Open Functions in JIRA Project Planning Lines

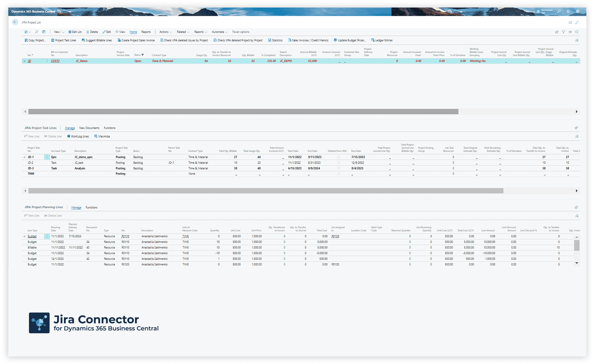pyautogui.click(x=91, y=208)
